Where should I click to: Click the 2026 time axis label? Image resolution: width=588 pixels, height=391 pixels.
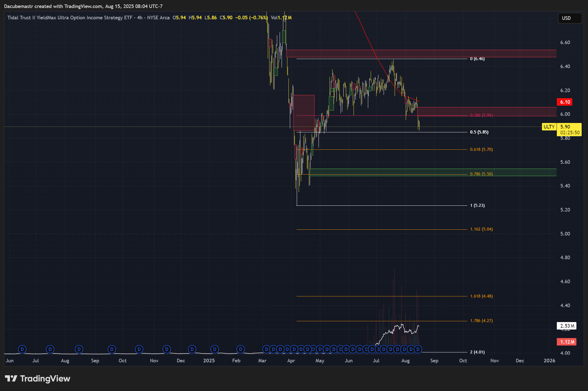point(549,361)
